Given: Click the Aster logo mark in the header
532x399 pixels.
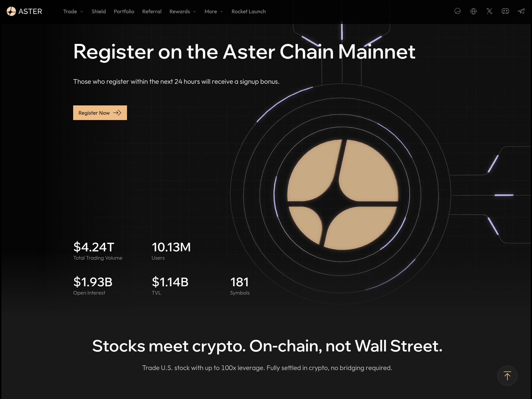Looking at the screenshot, I should 11,11.
